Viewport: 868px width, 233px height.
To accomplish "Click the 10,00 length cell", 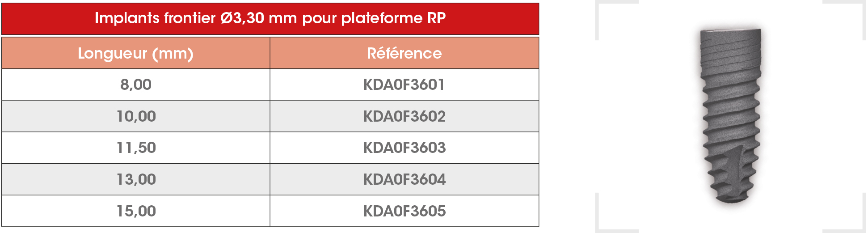I will tap(136, 116).
